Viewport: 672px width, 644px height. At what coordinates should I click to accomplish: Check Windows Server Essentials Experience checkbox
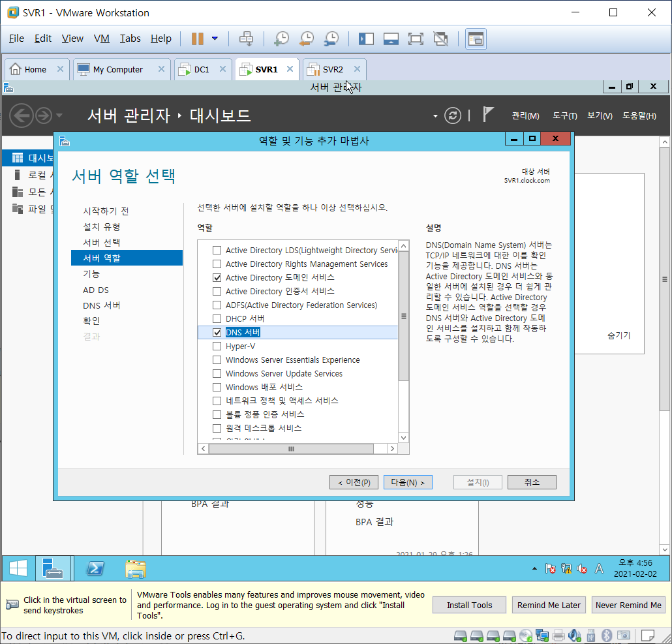click(217, 360)
